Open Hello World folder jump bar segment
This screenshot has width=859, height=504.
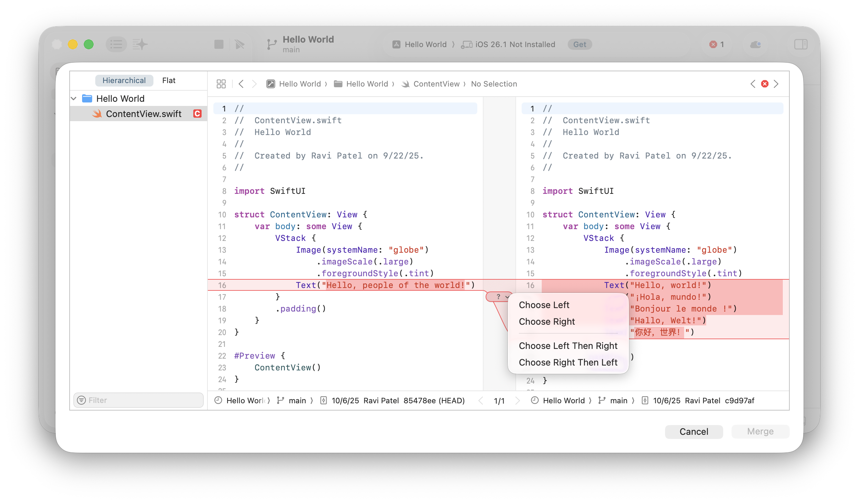(x=361, y=84)
